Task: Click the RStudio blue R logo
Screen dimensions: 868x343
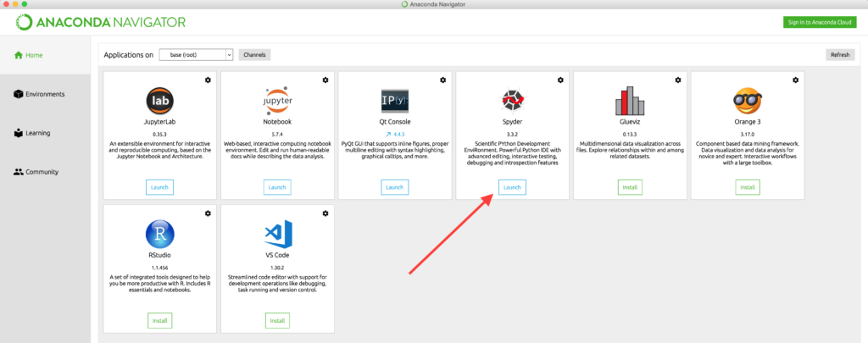Action: point(160,234)
